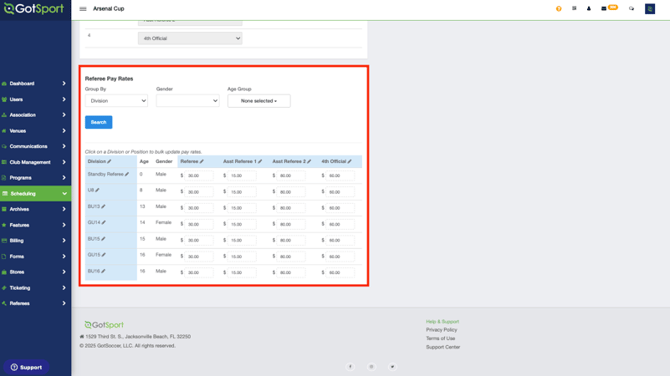
Task: Click Referee pay field for BU15
Action: 199,240
